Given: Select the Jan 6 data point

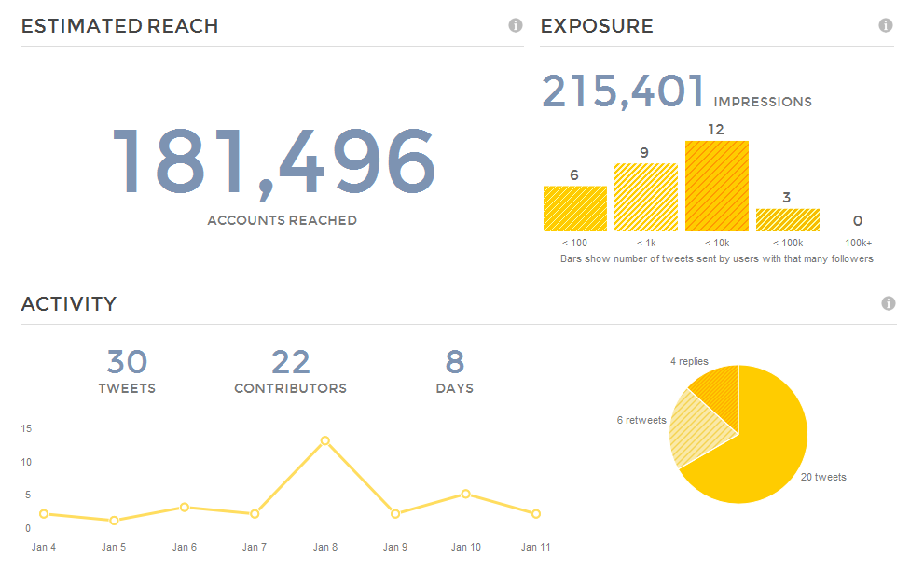Looking at the screenshot, I should pyautogui.click(x=184, y=507).
